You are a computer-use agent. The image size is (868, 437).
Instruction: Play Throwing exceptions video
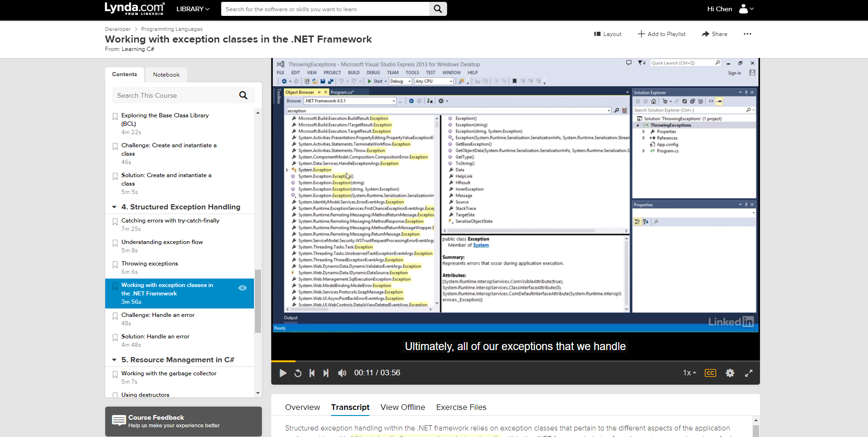pos(150,264)
